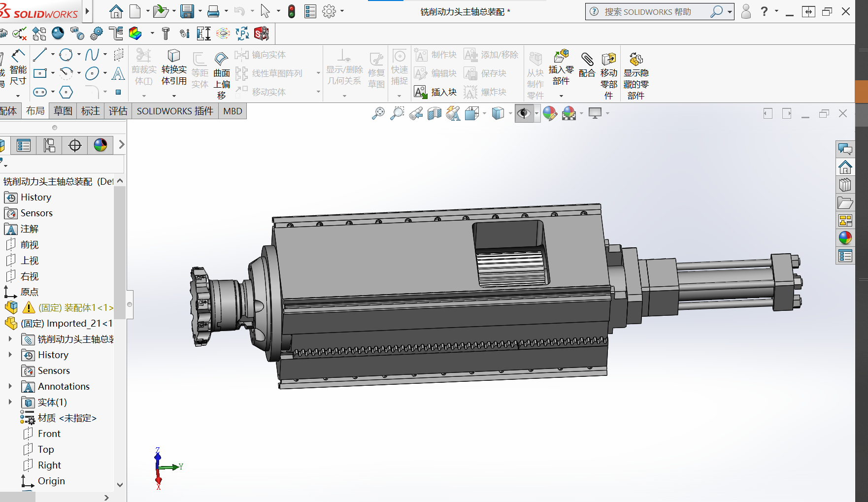The width and height of the screenshot is (868, 502).
Task: Select 材质 <未指定> material item
Action: point(67,418)
